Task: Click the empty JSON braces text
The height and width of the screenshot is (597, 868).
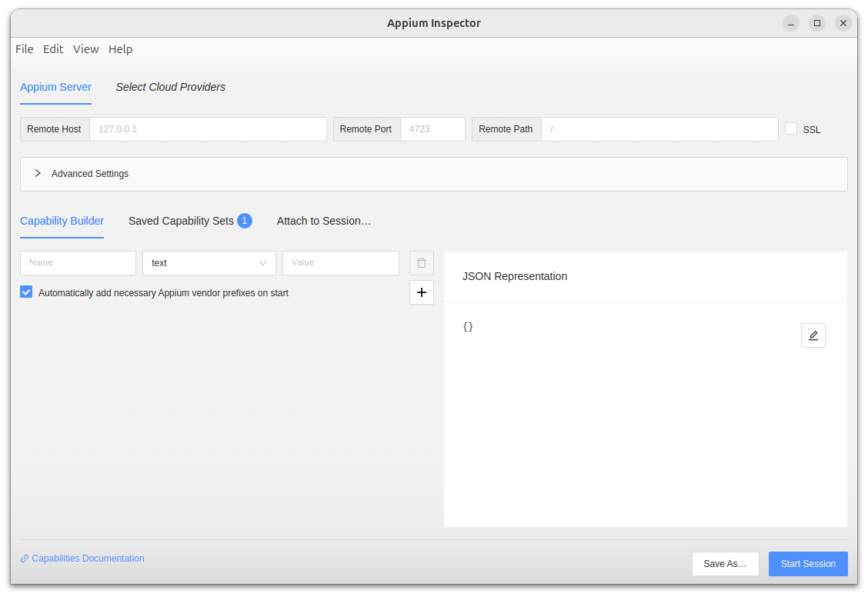Action: click(x=468, y=326)
